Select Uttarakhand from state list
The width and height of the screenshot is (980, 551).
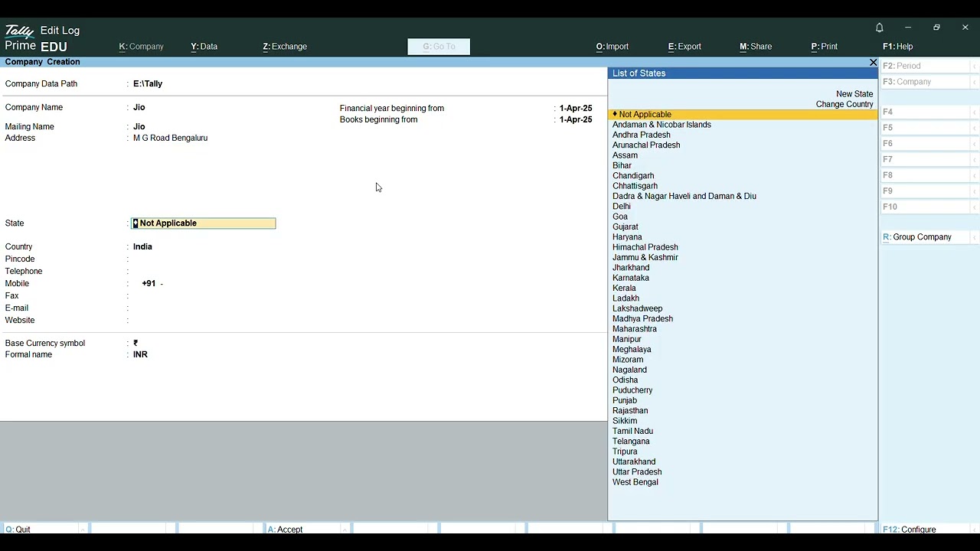634,462
